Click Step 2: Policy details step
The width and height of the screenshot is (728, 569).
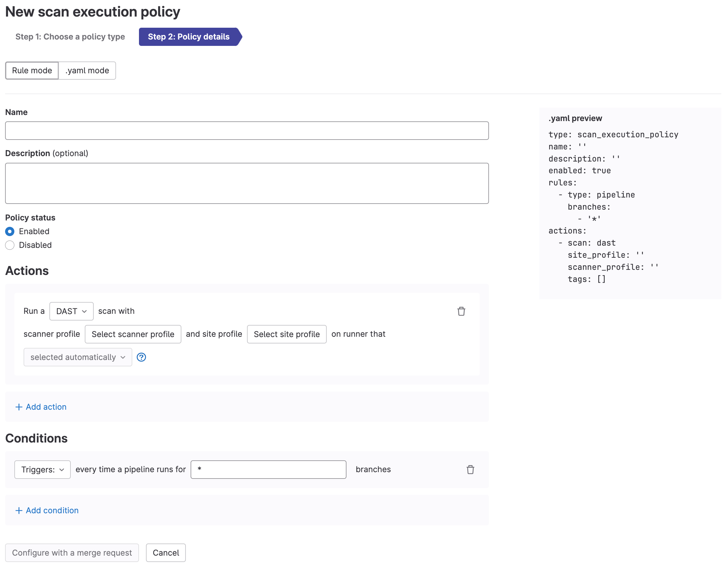click(x=189, y=37)
